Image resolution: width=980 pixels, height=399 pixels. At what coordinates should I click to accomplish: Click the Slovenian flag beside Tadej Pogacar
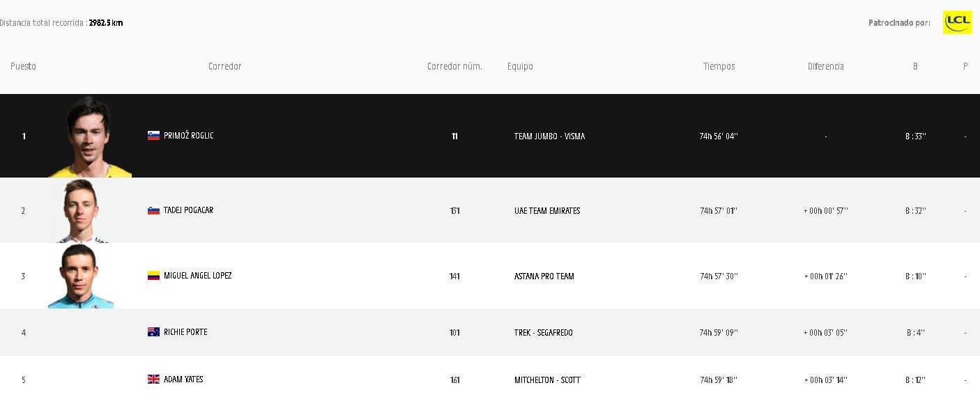coord(153,210)
